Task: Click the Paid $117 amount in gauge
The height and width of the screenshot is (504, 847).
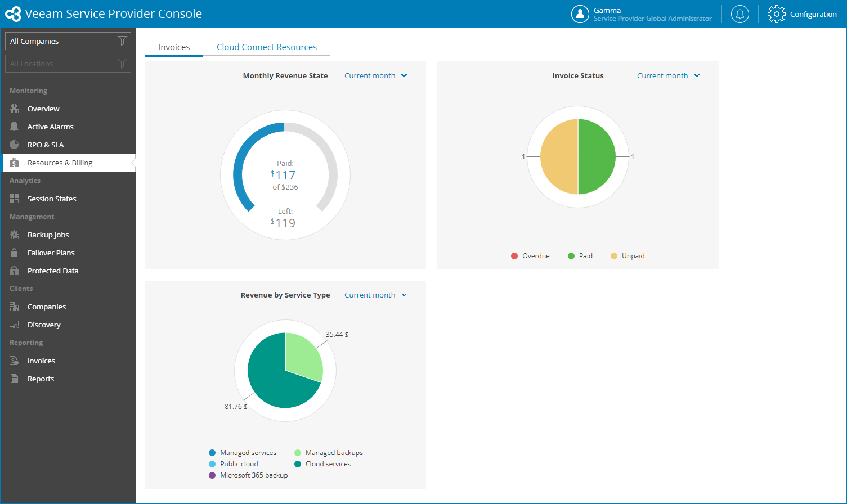Action: tap(283, 175)
